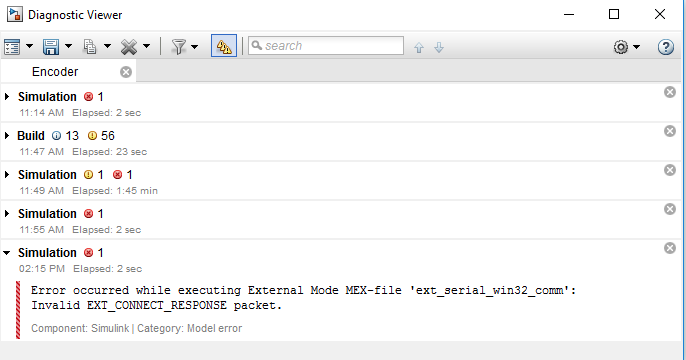Click the Filter funnel icon
The image size is (686, 360).
tap(178, 46)
